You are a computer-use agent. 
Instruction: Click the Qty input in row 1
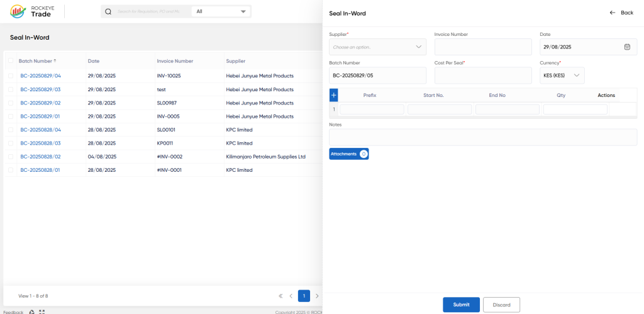[575, 109]
